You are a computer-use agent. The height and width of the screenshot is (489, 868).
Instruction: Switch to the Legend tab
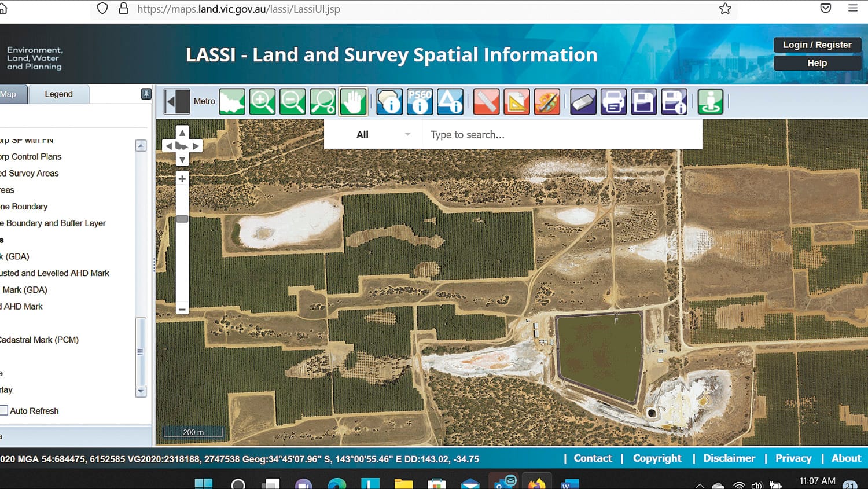click(58, 94)
